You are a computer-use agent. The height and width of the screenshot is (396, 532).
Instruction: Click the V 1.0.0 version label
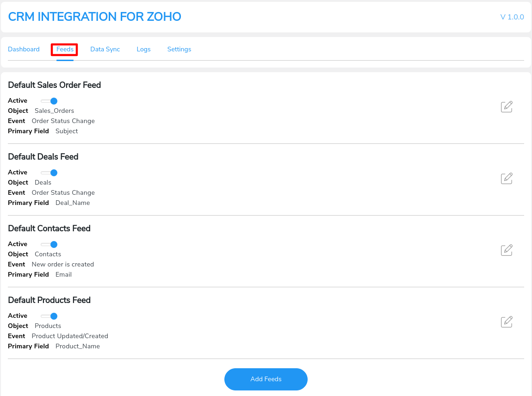pyautogui.click(x=512, y=17)
